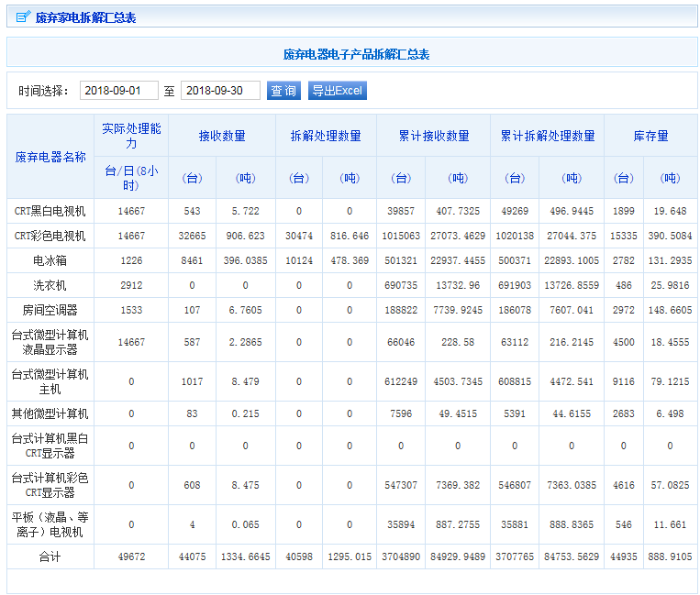The width and height of the screenshot is (700, 595).
Task: Select the 拆解处理数量 column header
Action: pos(326,136)
